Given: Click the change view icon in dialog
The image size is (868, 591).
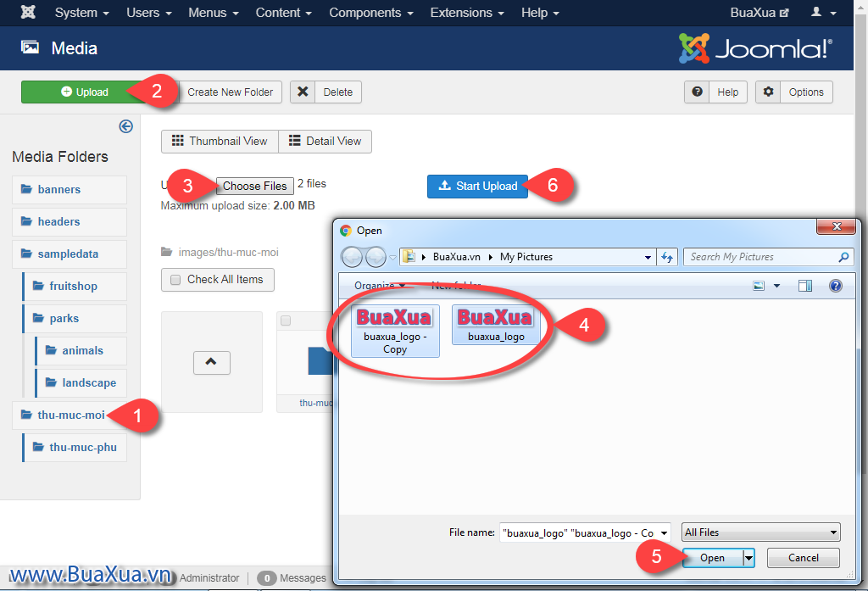Looking at the screenshot, I should click(x=759, y=286).
